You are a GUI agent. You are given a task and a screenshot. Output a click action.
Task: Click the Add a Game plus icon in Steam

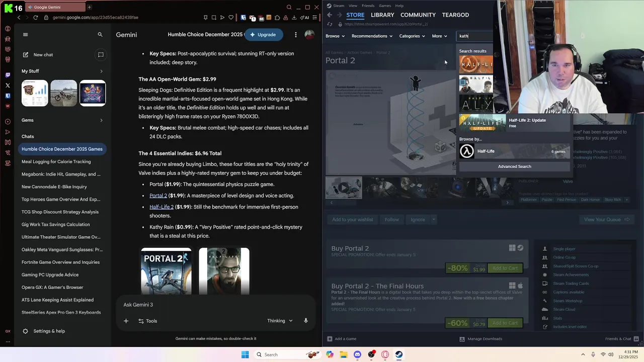[x=330, y=339]
